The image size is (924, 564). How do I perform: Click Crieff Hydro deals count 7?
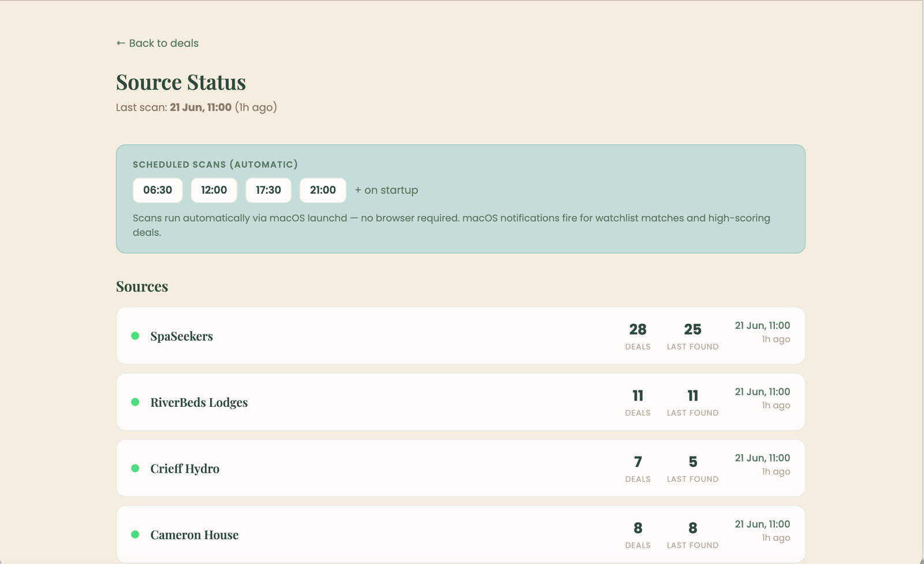tap(638, 462)
